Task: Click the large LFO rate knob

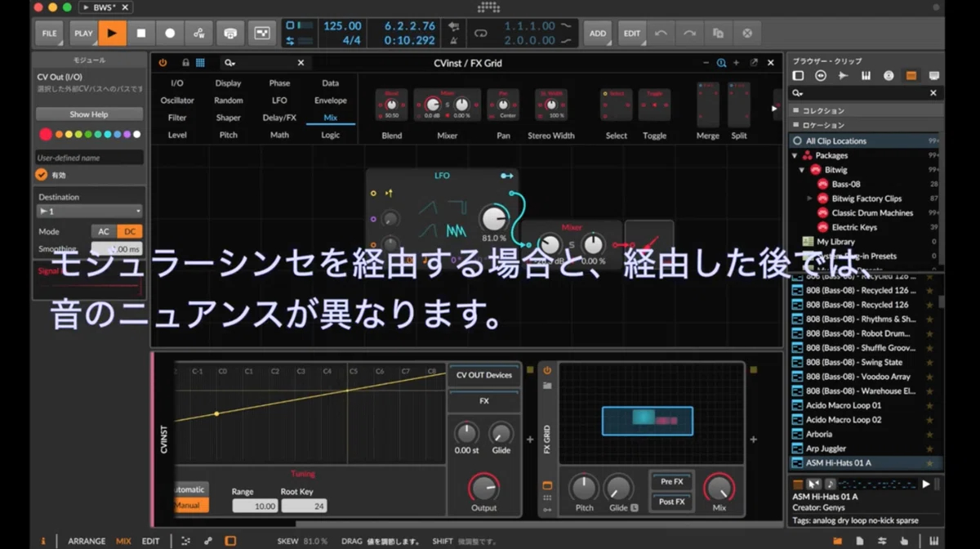Action: (x=493, y=219)
